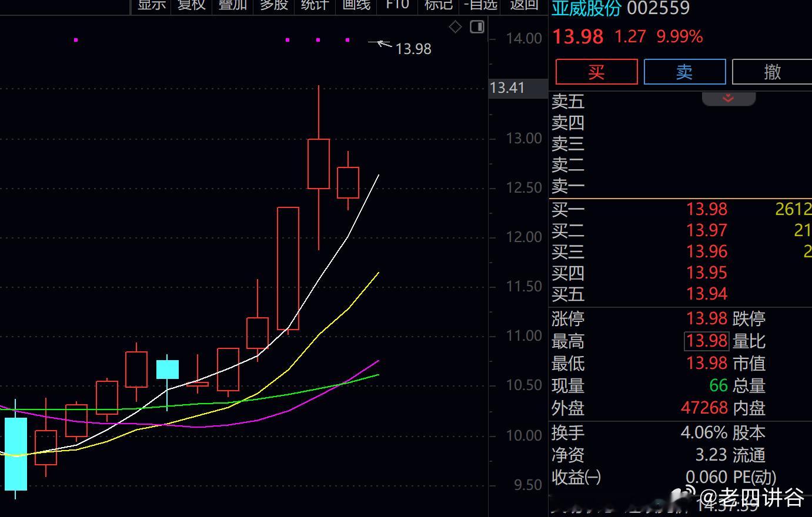The height and width of the screenshot is (517, 812).
Task: Click the stock name 亚威股份
Action: 586,8
